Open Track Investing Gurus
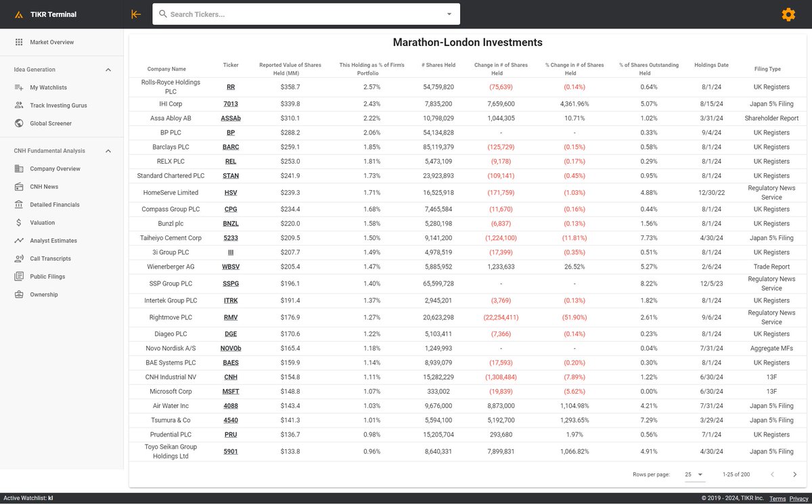812x504 pixels. coord(58,106)
